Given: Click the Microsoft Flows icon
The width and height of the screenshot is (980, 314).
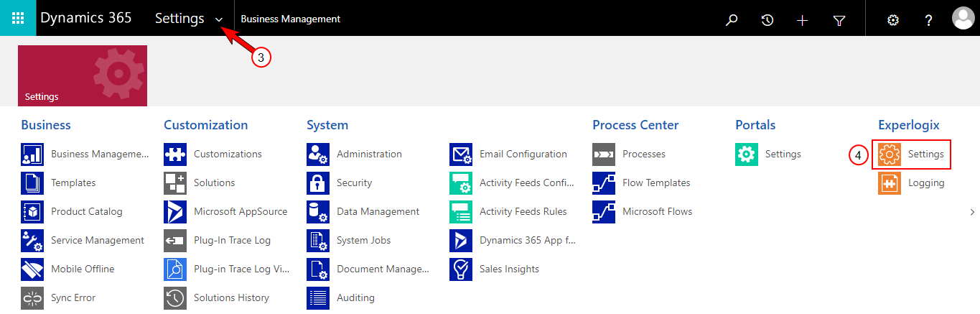Looking at the screenshot, I should click(604, 212).
